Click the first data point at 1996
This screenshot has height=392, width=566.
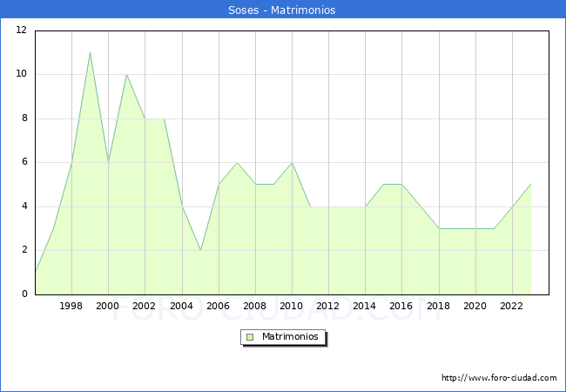tap(35, 272)
